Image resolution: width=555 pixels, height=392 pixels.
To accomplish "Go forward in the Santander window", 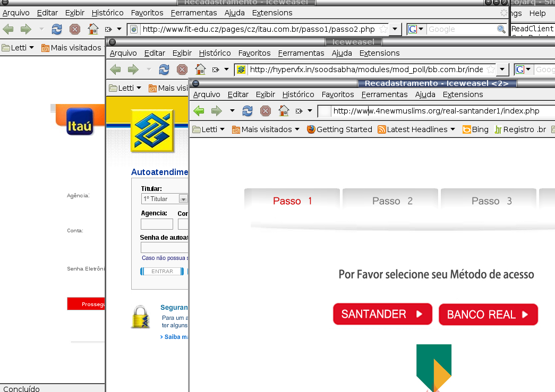I will click(217, 111).
